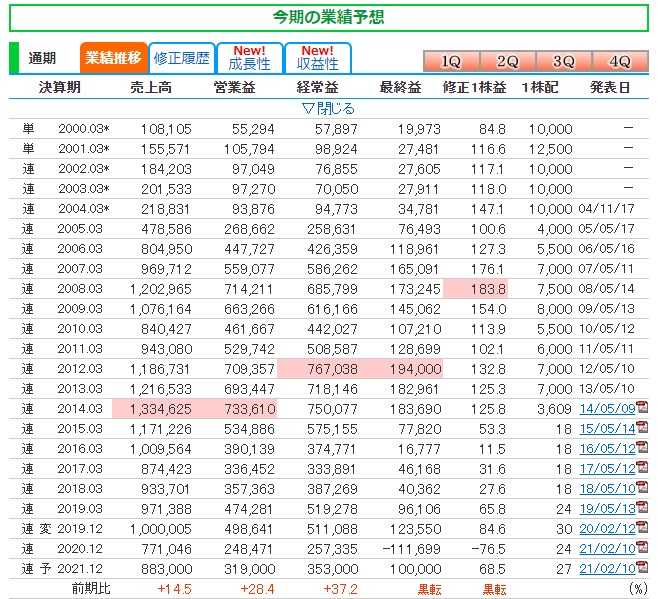Viewport: 658px width, 599px height.
Task: Switch to the 修正履歴 tab
Action: (182, 58)
